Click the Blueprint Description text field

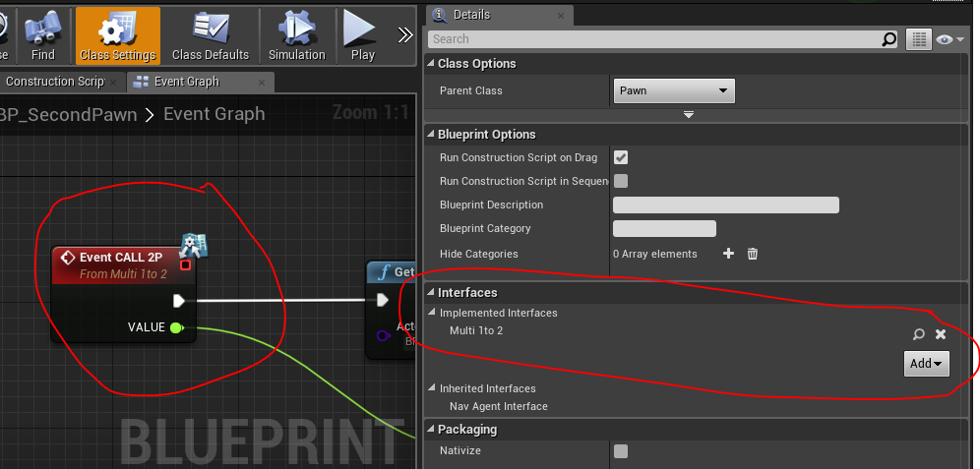pos(725,205)
